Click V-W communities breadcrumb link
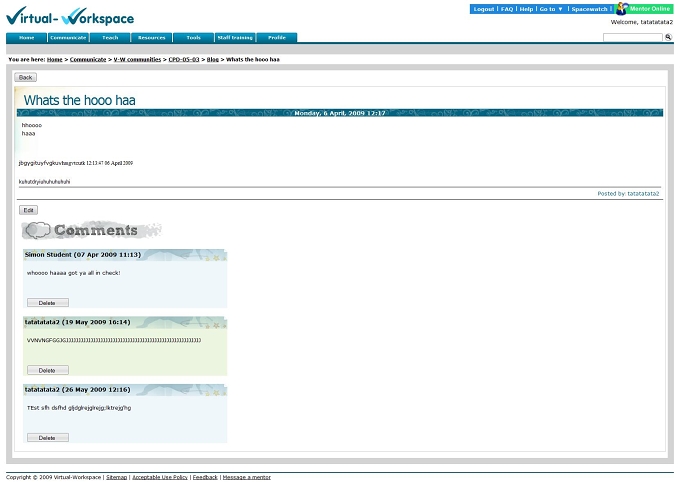The height and width of the screenshot is (482, 680). click(x=137, y=59)
